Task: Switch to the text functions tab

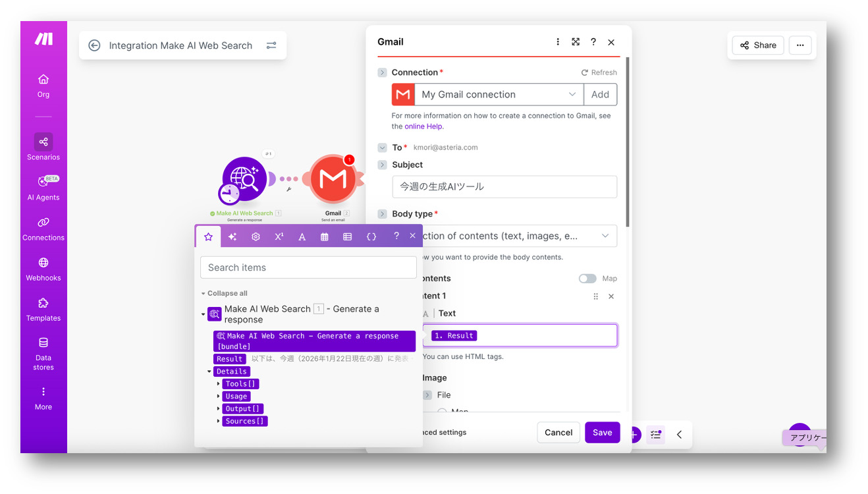Action: click(x=302, y=236)
